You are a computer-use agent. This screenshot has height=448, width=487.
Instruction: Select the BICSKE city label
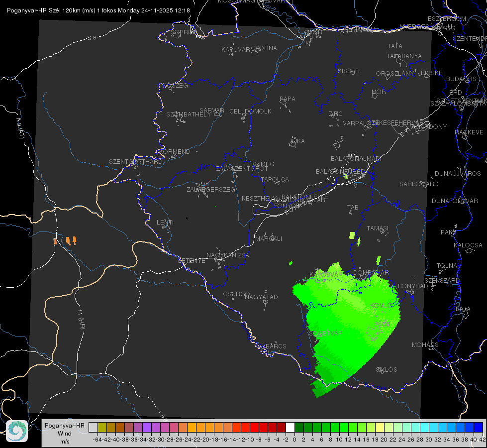[x=432, y=73]
